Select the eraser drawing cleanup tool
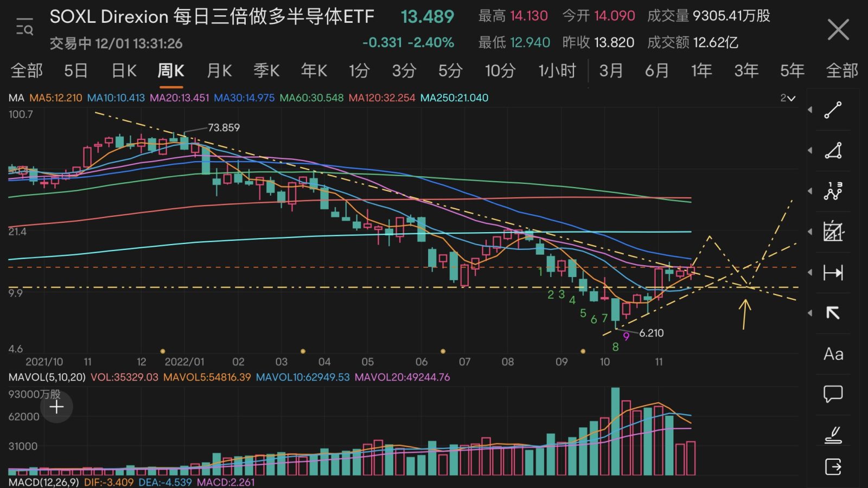Screen dimensions: 868x488 click(833, 435)
